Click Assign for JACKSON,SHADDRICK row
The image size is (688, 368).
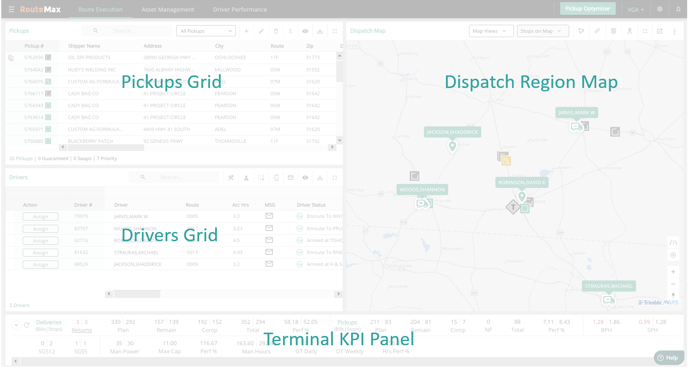pyautogui.click(x=40, y=264)
